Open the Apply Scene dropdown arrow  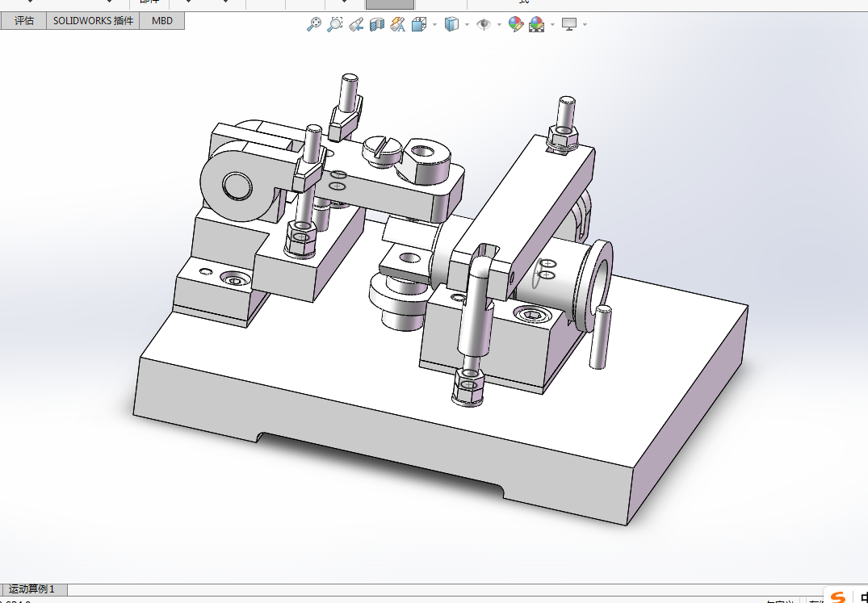click(x=552, y=24)
